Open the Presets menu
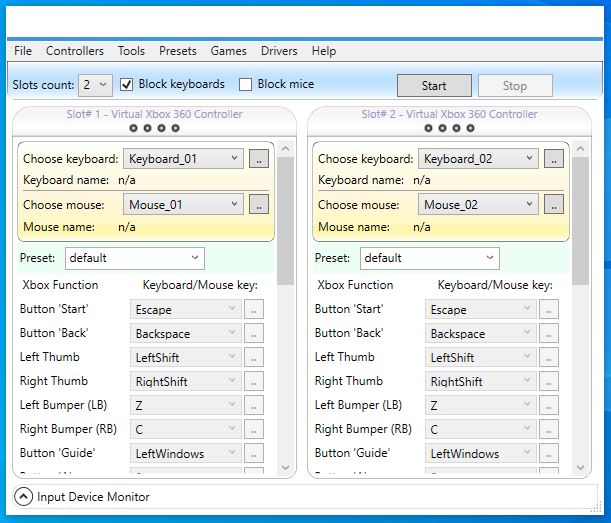The width and height of the screenshot is (611, 523). click(178, 51)
